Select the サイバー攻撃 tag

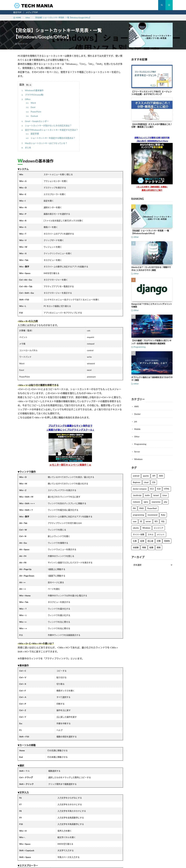tap(138, 534)
